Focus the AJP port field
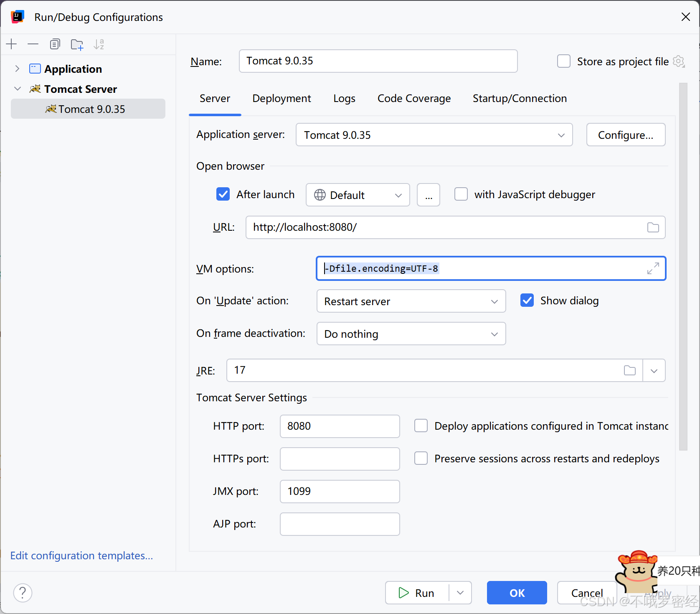700x614 pixels. pyautogui.click(x=340, y=524)
